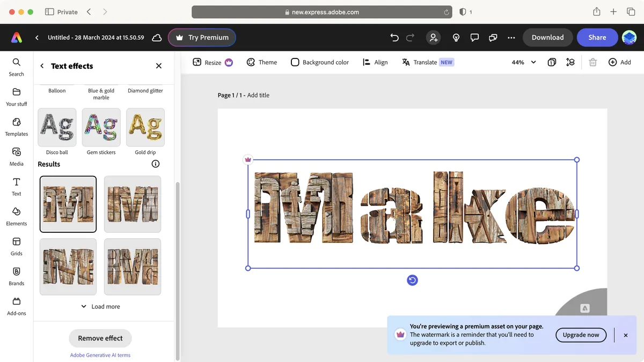Open the Grids panel

tap(16, 246)
